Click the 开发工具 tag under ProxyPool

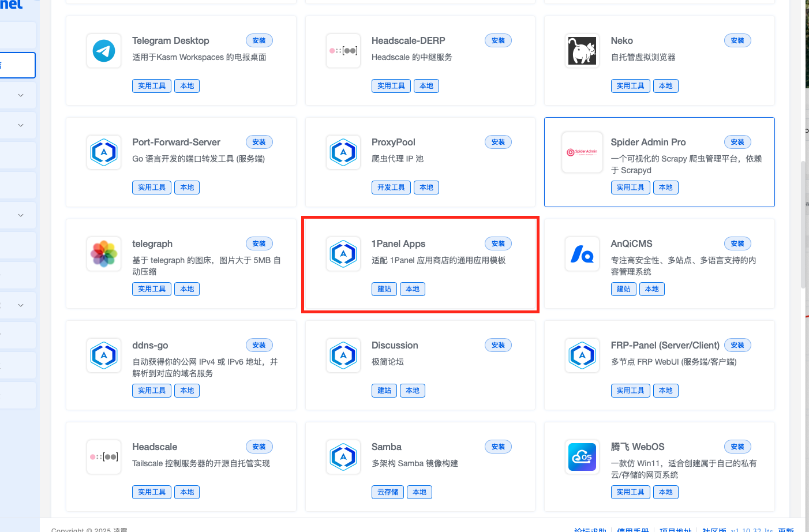pyautogui.click(x=391, y=188)
